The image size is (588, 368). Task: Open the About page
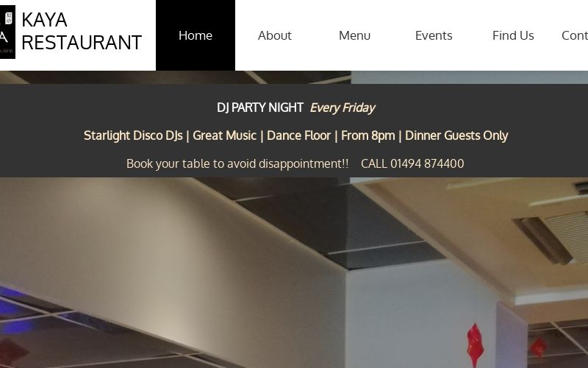point(274,35)
